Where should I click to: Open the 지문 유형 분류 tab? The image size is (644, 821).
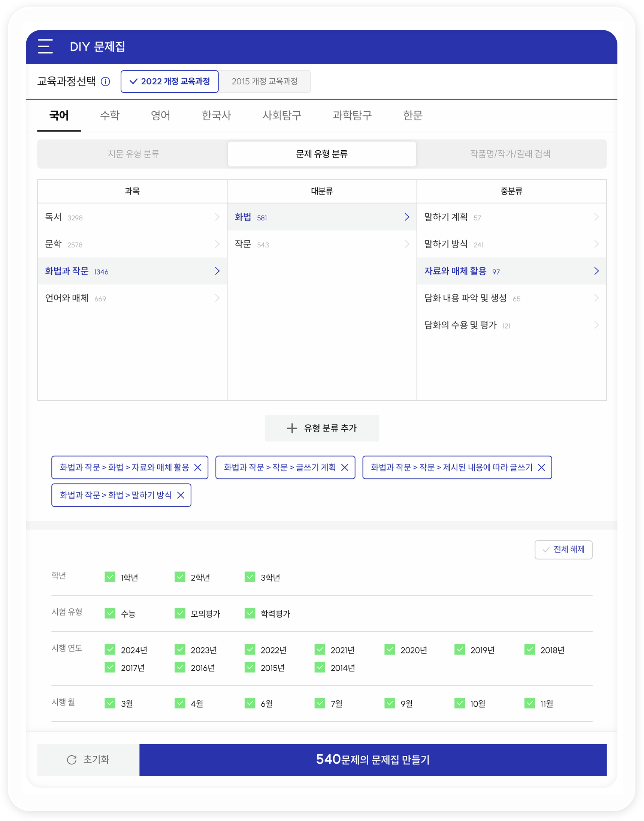pyautogui.click(x=133, y=154)
